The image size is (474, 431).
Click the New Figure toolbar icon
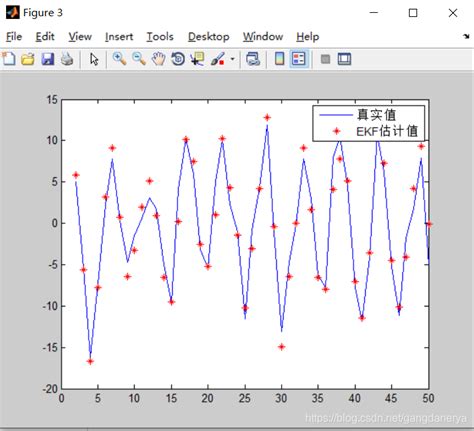point(9,59)
